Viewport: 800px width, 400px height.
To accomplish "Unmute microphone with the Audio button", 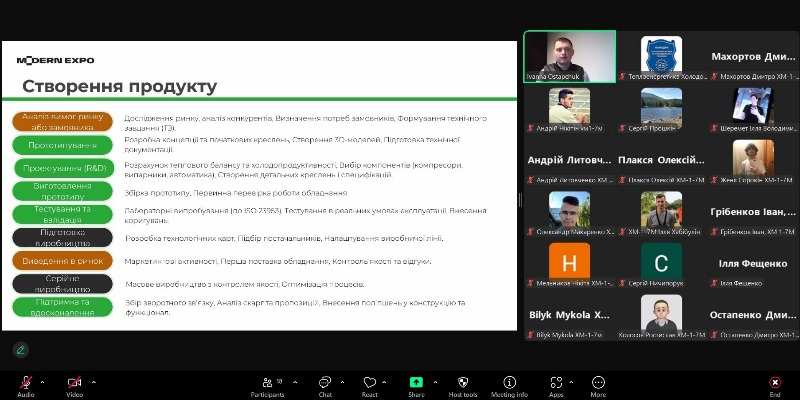I will click(x=26, y=386).
